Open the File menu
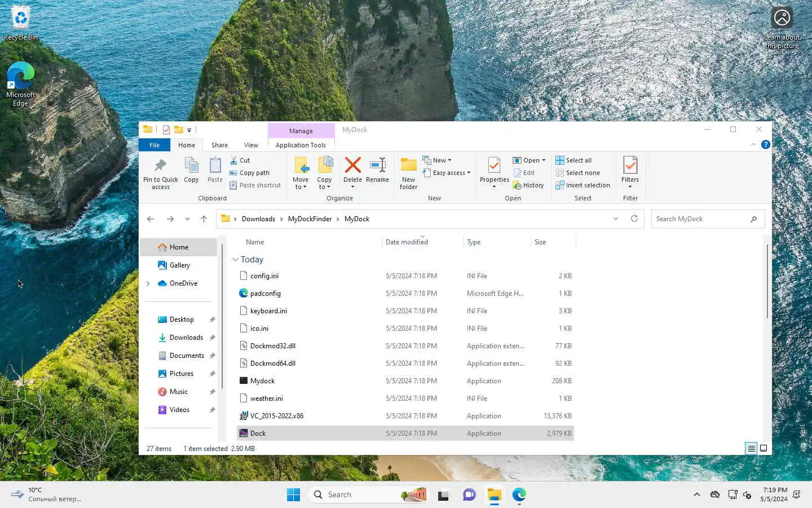 tap(155, 145)
